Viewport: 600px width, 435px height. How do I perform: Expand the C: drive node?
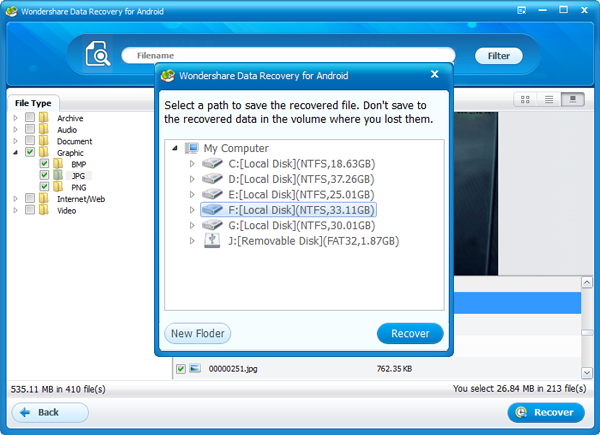click(192, 164)
